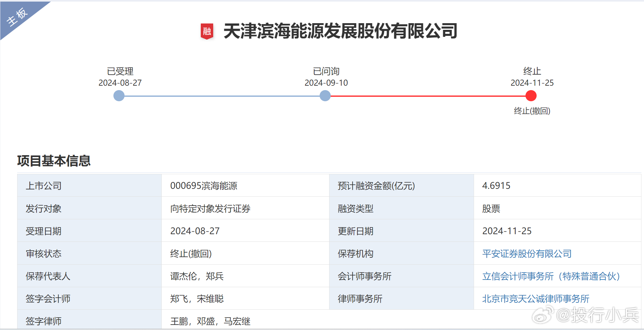The width and height of the screenshot is (644, 330).
Task: Select the 已问询 timeline dot
Action: pyautogui.click(x=325, y=96)
